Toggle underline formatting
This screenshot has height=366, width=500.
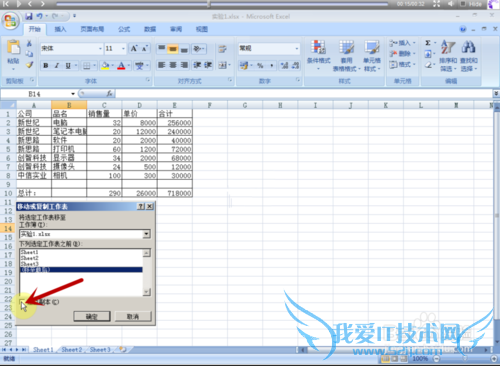click(x=68, y=66)
